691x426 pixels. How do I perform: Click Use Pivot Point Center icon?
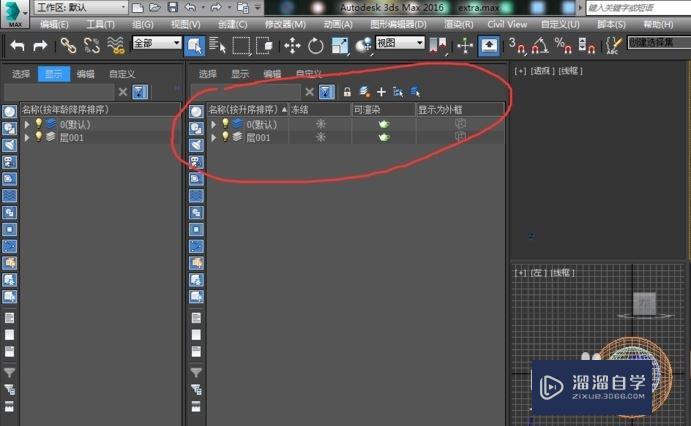point(438,45)
